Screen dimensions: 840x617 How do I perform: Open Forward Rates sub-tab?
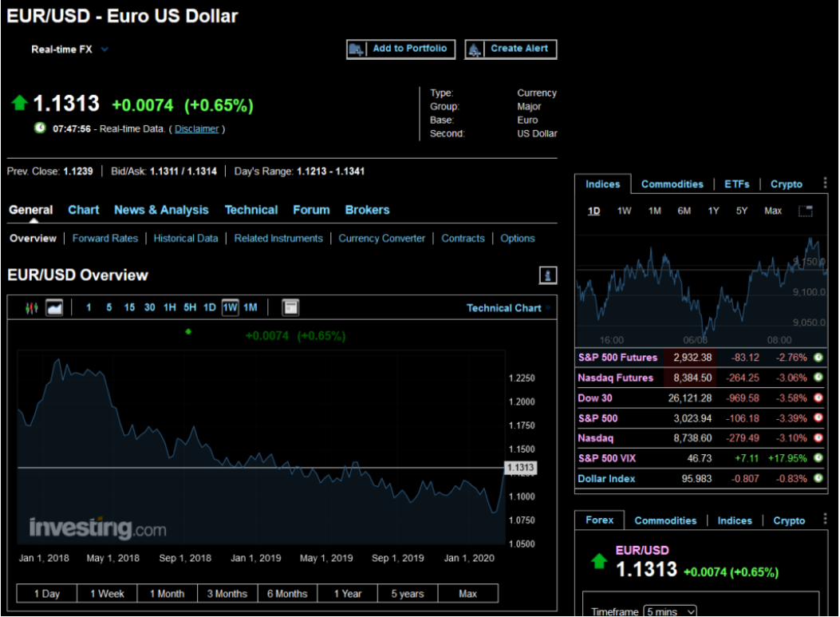point(105,239)
